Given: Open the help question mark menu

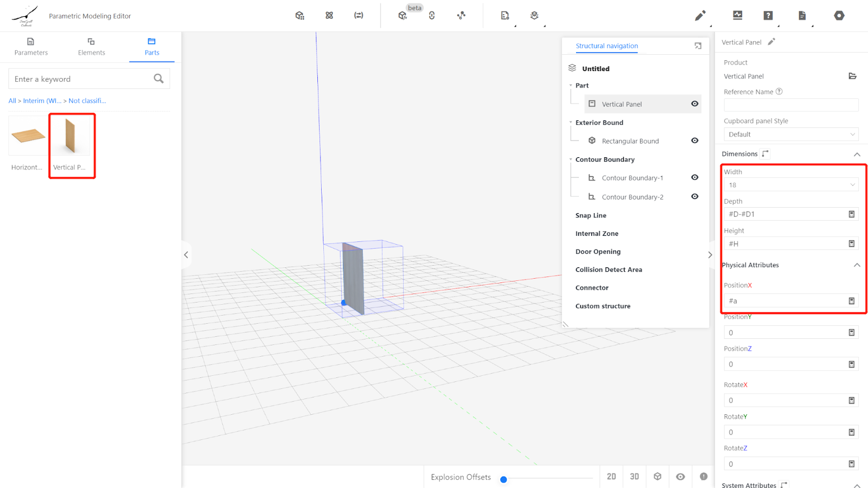Looking at the screenshot, I should [768, 16].
